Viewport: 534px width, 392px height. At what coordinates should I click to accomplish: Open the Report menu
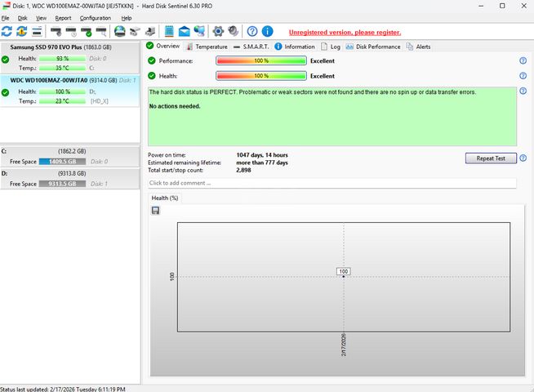pyautogui.click(x=63, y=18)
